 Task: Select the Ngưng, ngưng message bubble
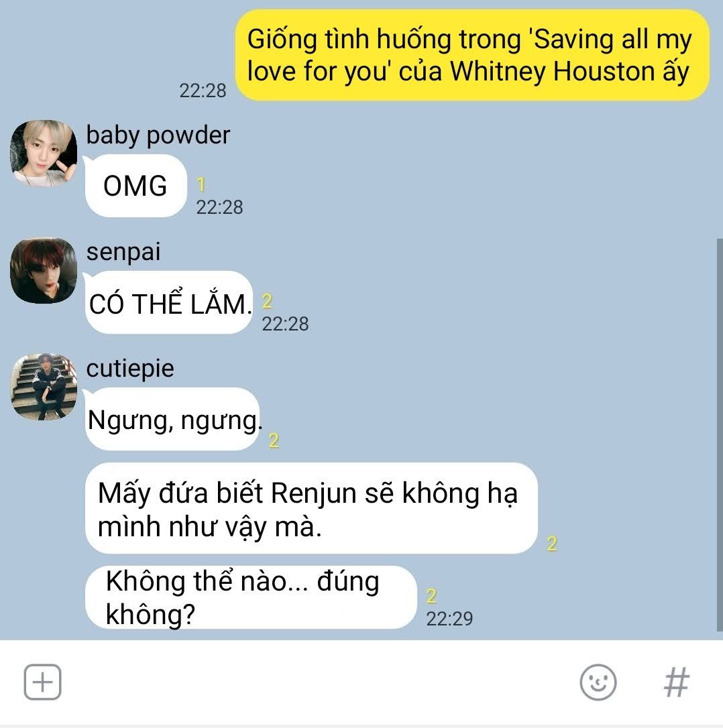click(x=173, y=419)
